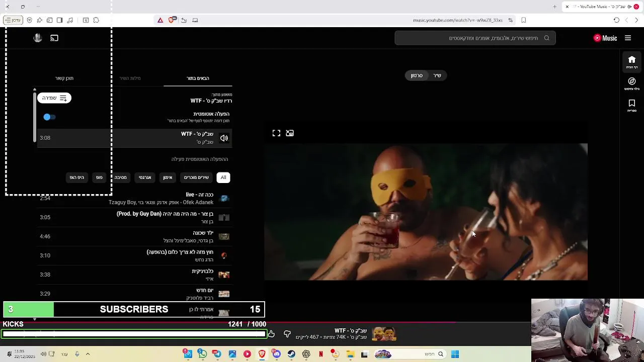This screenshot has width=644, height=362.
Task: Click the now-playing album thumbnail in player bar
Action: [384, 334]
